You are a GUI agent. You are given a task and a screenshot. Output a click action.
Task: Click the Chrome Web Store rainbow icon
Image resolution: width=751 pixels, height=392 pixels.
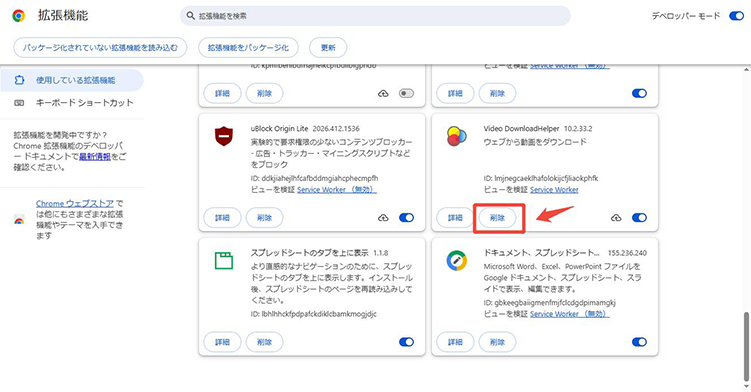pyautogui.click(x=19, y=220)
